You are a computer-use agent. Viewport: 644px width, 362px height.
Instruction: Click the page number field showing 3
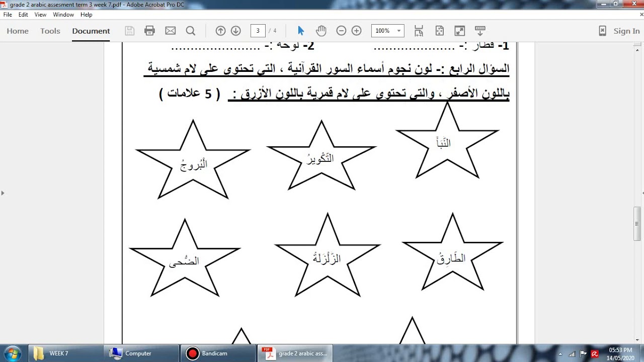[258, 31]
